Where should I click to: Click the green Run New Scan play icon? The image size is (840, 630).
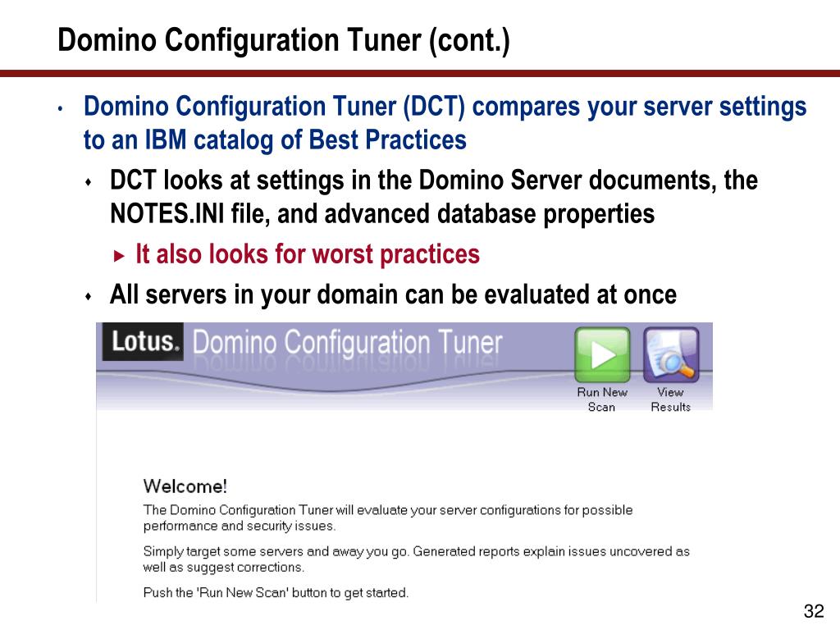pyautogui.click(x=602, y=354)
